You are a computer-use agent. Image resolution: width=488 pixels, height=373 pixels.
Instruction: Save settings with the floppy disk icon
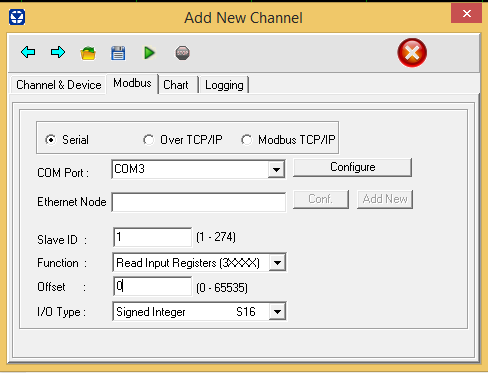tap(118, 53)
